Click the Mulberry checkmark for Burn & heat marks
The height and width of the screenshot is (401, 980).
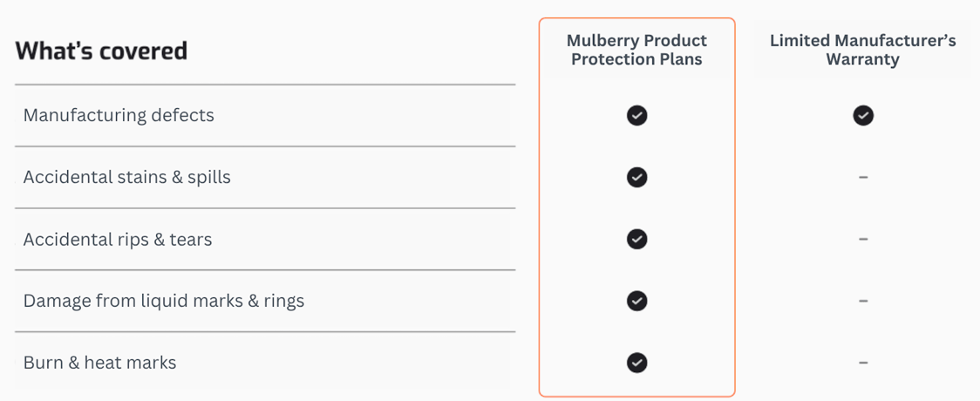click(637, 363)
